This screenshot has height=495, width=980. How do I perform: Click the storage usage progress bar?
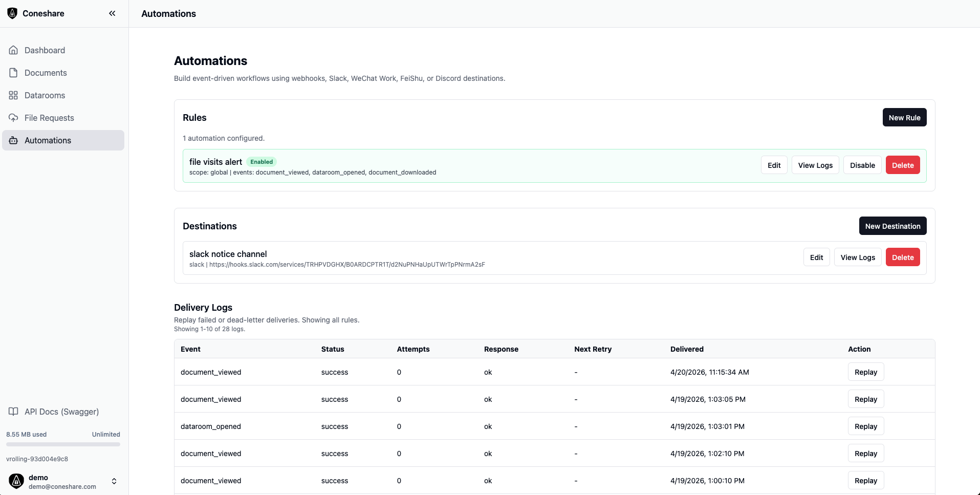coord(62,444)
